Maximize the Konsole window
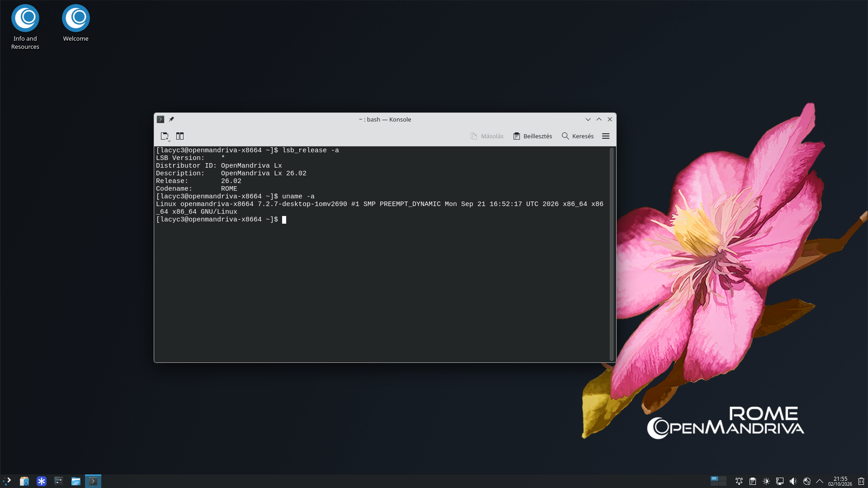 [x=599, y=119]
